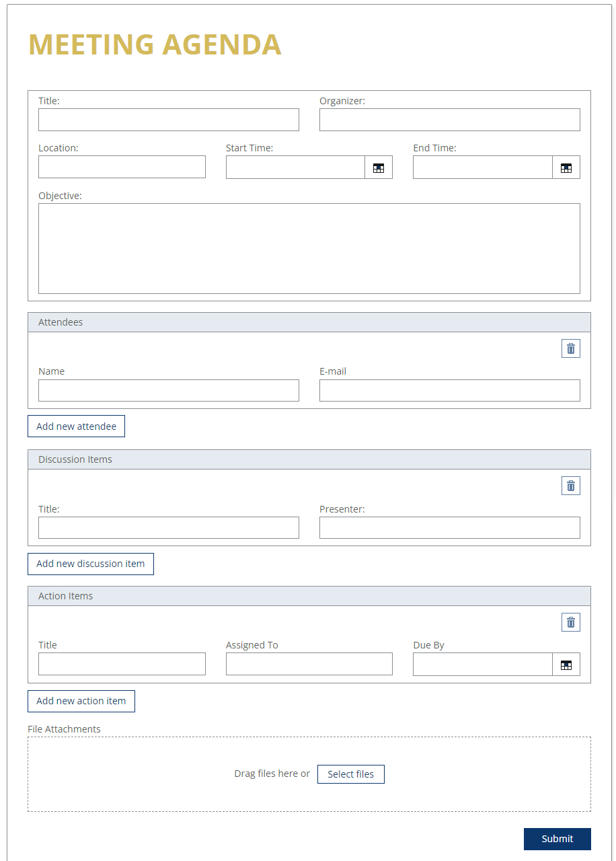Focus the meeting Title field at top
Screen dimensions: 616x861
pos(169,120)
